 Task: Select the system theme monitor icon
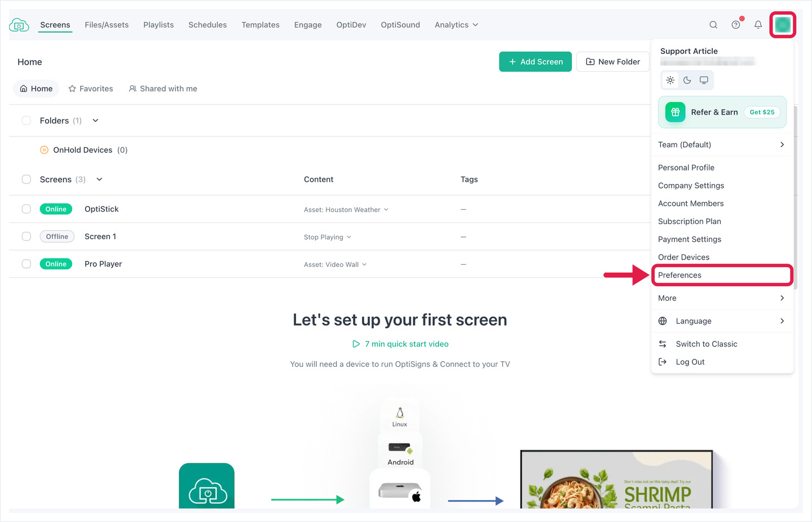[x=704, y=80]
